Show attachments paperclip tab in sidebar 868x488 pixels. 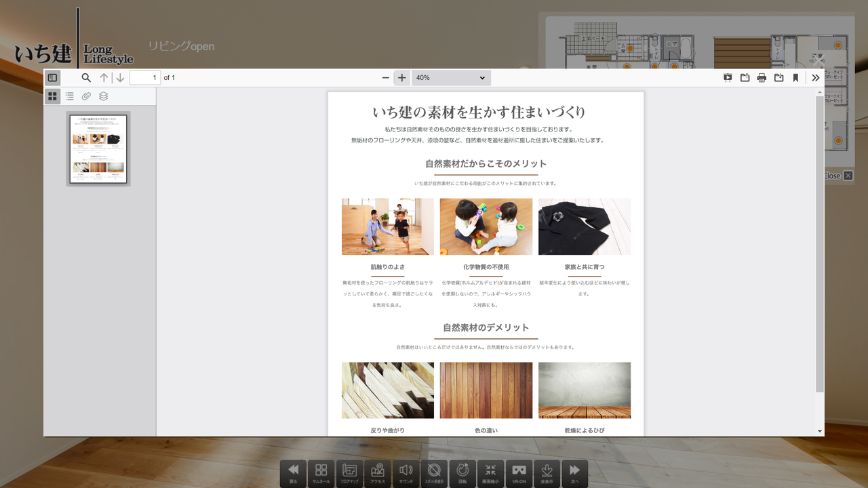tap(86, 96)
